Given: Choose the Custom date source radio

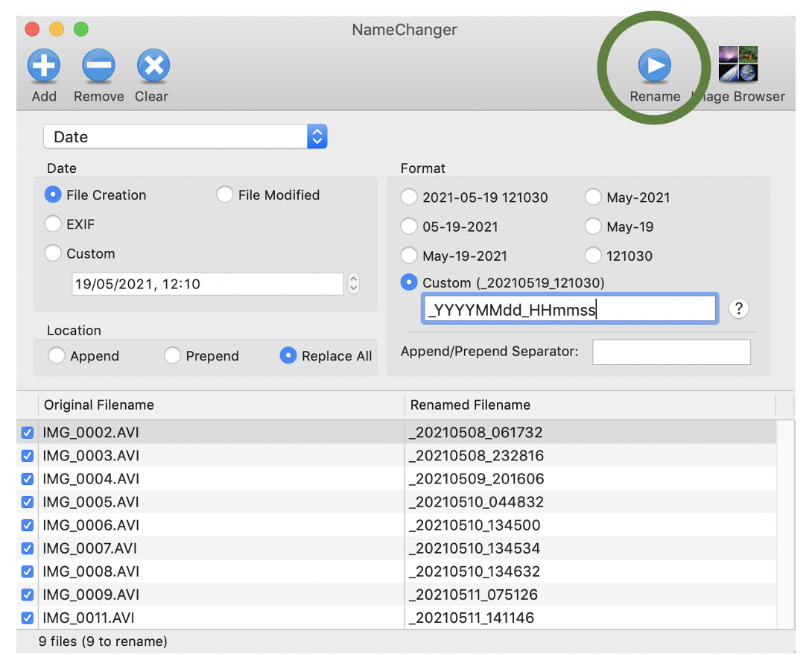Looking at the screenshot, I should tap(53, 253).
